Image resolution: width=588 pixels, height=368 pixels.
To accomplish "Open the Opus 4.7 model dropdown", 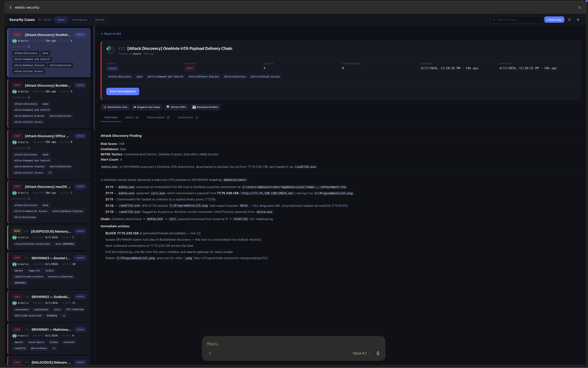I will pyautogui.click(x=361, y=353).
